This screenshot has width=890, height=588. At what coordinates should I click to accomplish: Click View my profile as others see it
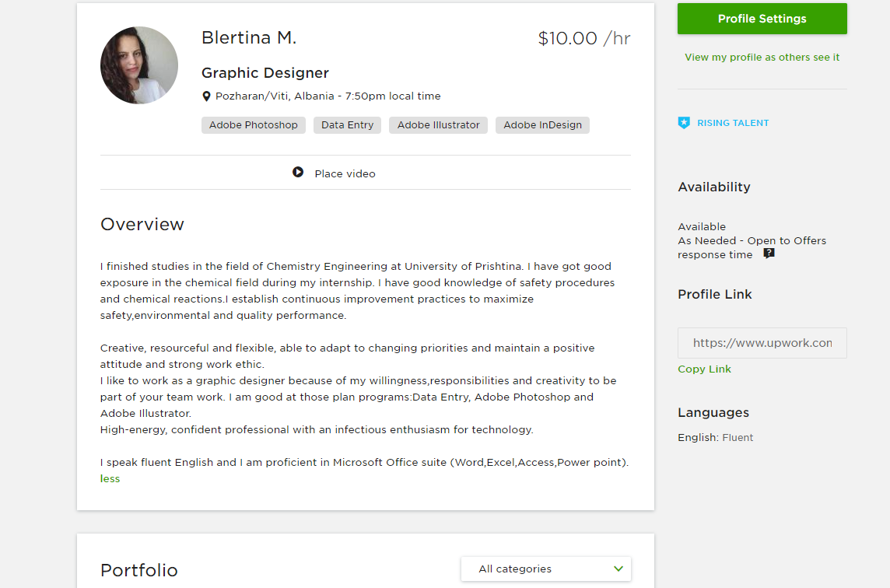[x=762, y=58]
